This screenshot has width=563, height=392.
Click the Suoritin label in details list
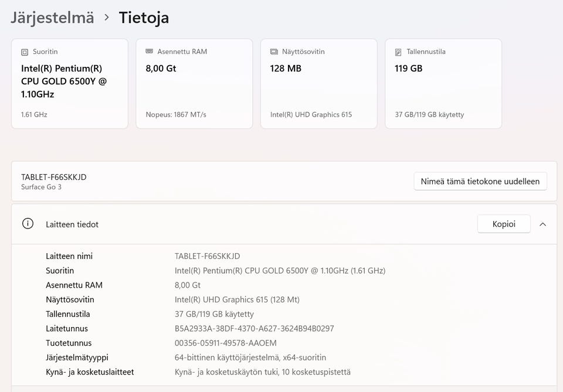point(60,271)
